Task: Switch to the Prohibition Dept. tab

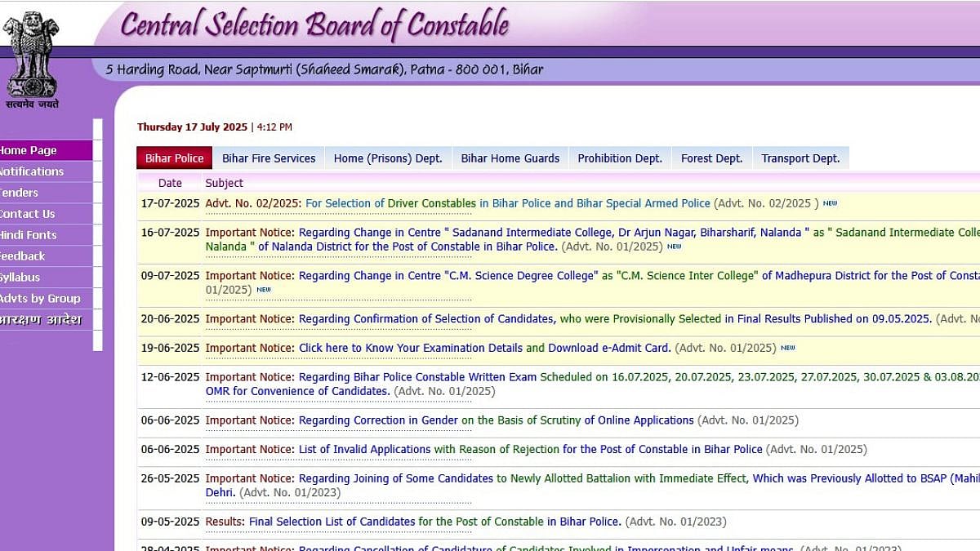Action: tap(620, 158)
